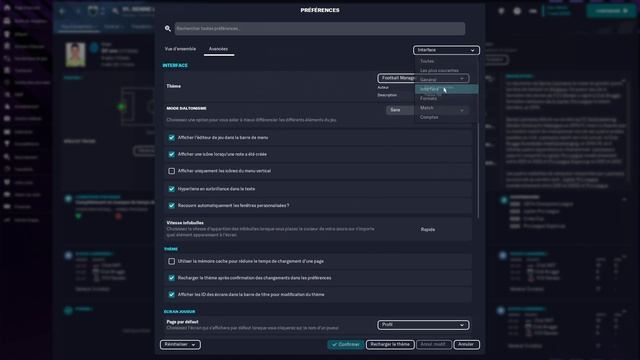Click the Confirmer button
Image resolution: width=640 pixels, height=360 pixels.
click(346, 344)
